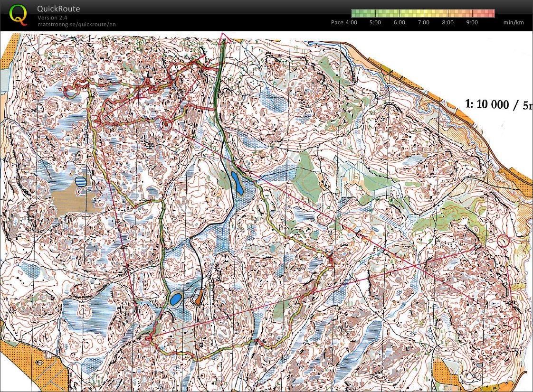Click the min/km unit label
533x392 pixels.
pyautogui.click(x=514, y=22)
